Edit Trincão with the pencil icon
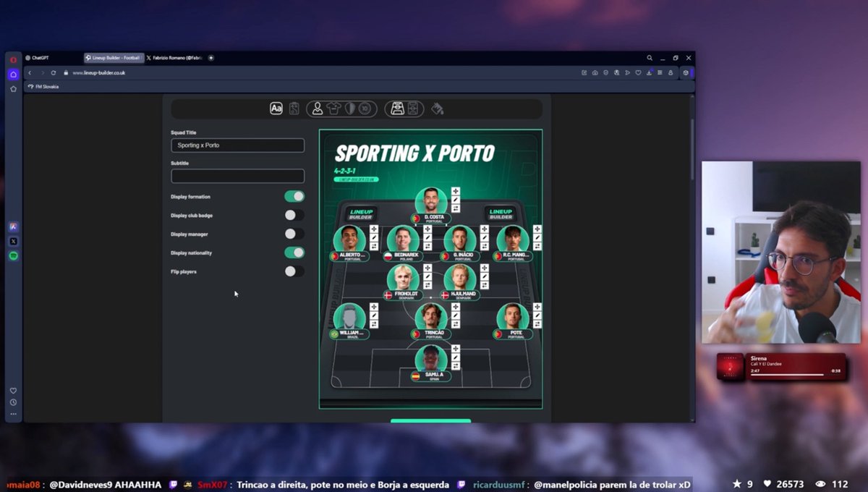868x492 pixels. 456,315
